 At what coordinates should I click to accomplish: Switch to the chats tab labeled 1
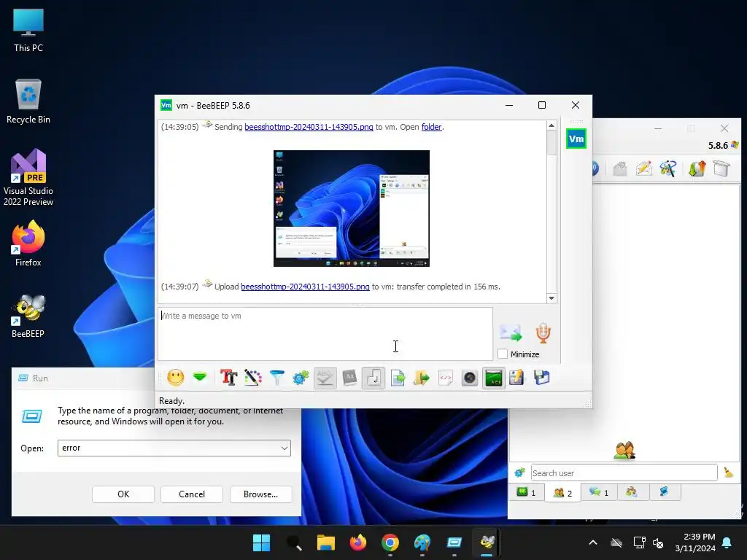point(599,492)
